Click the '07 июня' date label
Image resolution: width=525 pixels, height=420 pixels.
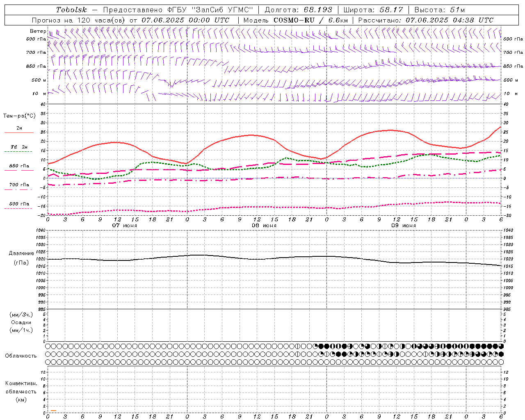(125, 226)
